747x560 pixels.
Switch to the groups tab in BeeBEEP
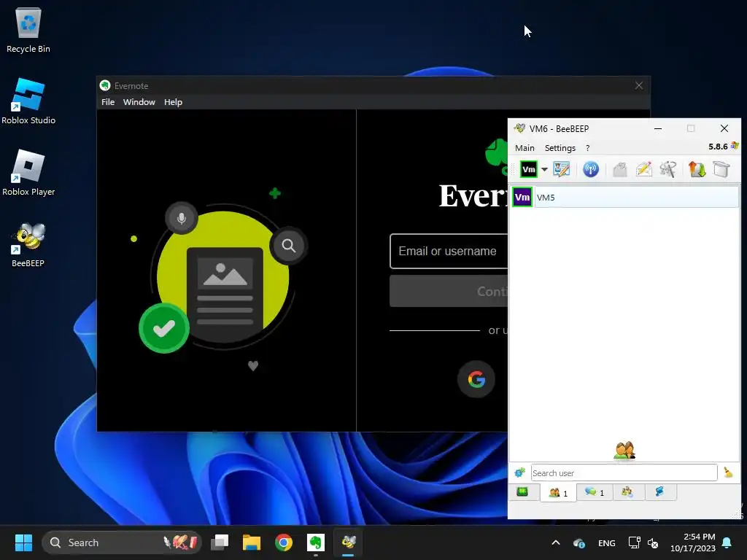point(627,492)
